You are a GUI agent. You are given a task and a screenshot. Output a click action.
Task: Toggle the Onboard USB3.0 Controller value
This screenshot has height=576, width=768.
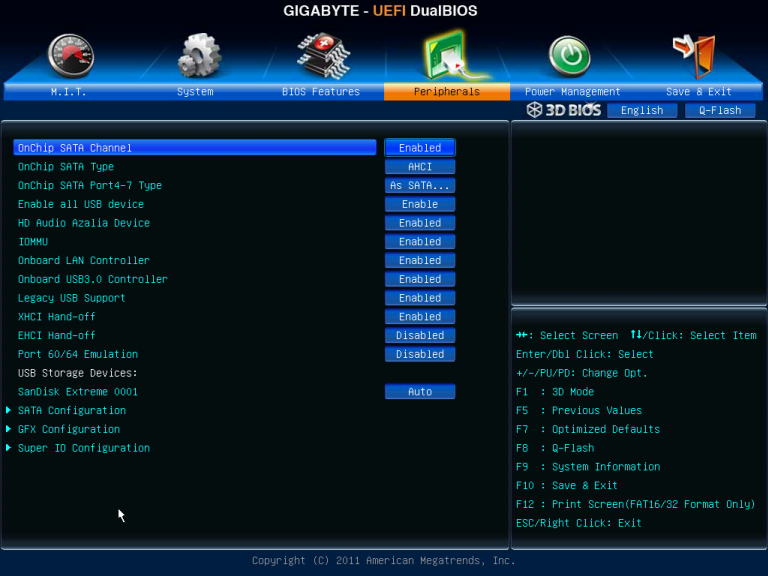point(420,279)
